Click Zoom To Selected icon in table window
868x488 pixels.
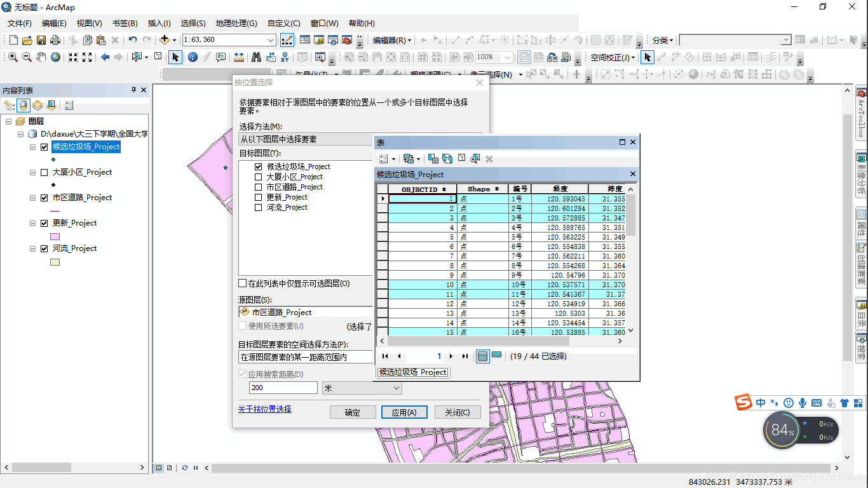point(475,159)
